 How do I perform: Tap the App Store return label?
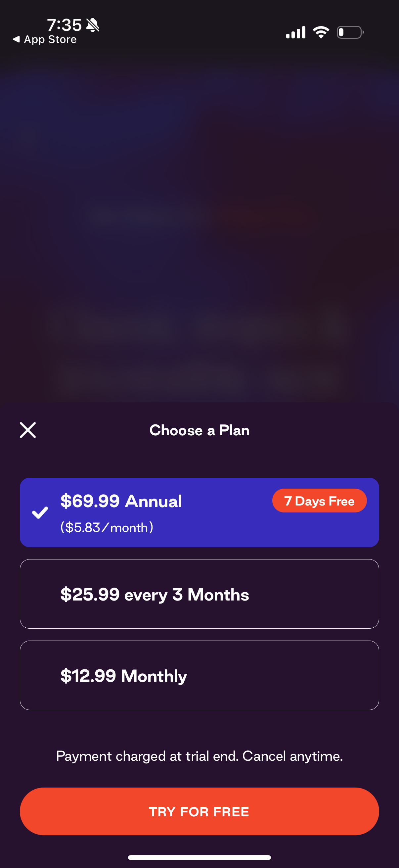(x=50, y=39)
